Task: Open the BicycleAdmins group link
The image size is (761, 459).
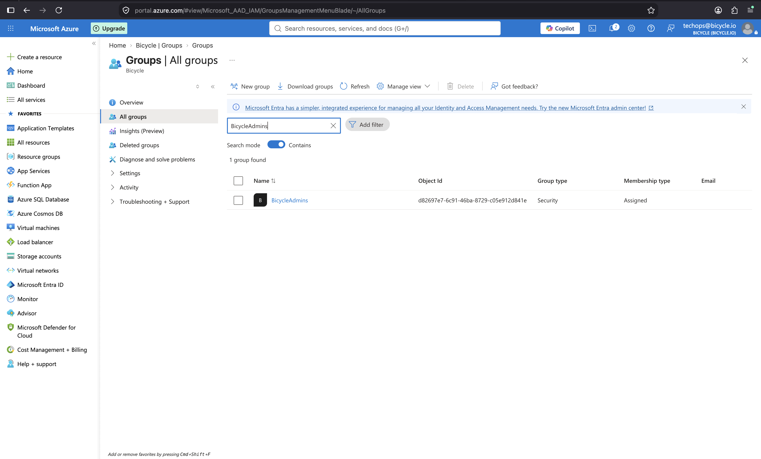Action: coord(290,200)
